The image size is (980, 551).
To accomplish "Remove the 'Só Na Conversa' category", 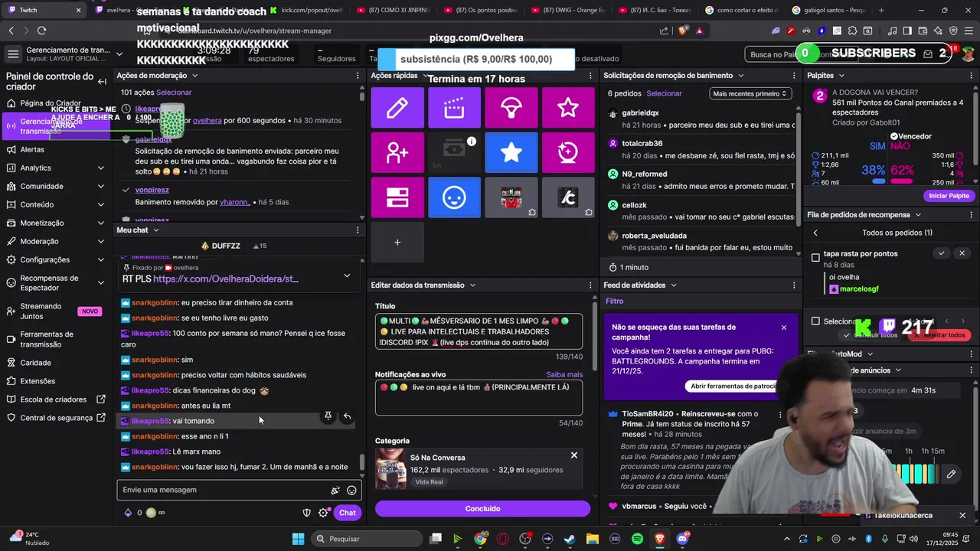I will click(x=574, y=455).
